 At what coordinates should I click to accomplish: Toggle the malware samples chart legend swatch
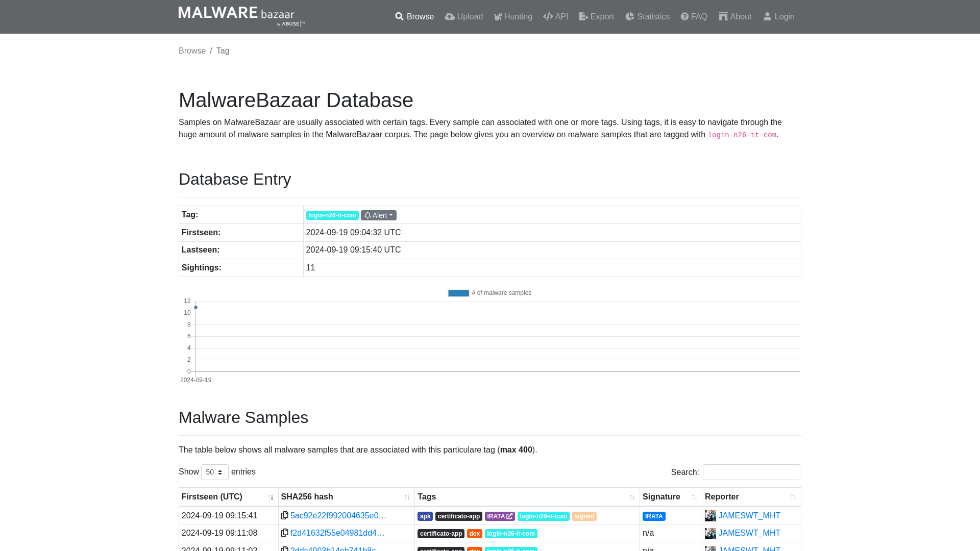[x=458, y=293]
